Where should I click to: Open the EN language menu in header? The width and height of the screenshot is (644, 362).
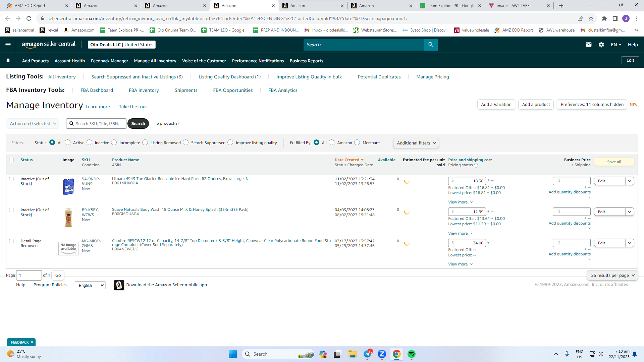[616, 45]
